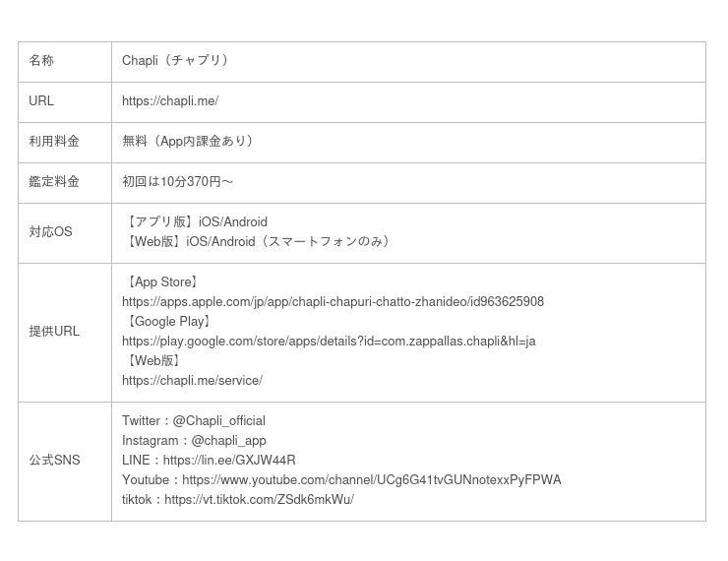Open the Google Play store link
728x561 pixels.
[x=329, y=342]
